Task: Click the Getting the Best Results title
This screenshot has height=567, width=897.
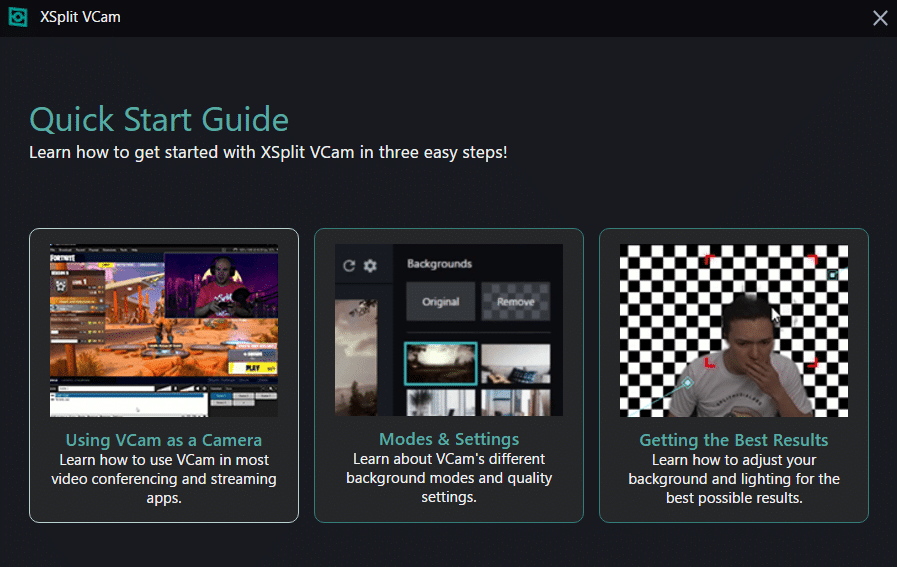Action: 733,440
